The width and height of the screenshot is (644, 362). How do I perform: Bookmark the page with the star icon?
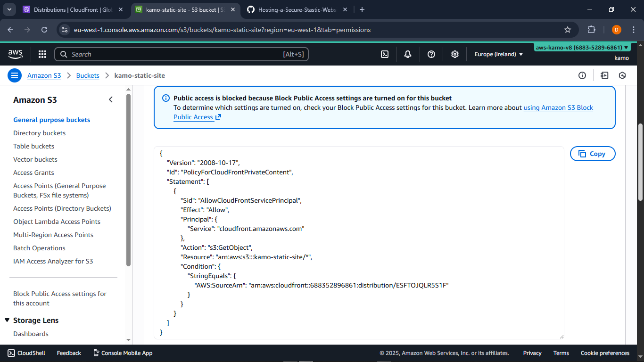tap(568, 29)
